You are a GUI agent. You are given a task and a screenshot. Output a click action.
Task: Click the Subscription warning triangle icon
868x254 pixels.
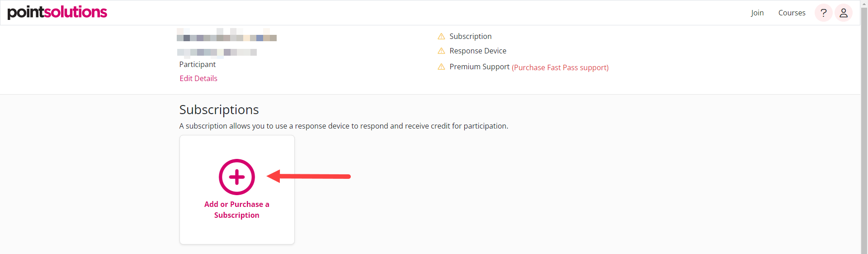pos(441,36)
